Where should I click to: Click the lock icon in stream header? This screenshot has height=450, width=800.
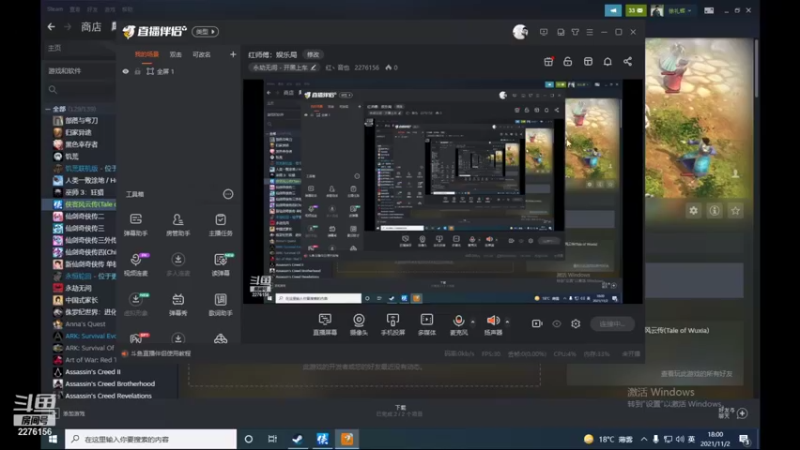(568, 61)
